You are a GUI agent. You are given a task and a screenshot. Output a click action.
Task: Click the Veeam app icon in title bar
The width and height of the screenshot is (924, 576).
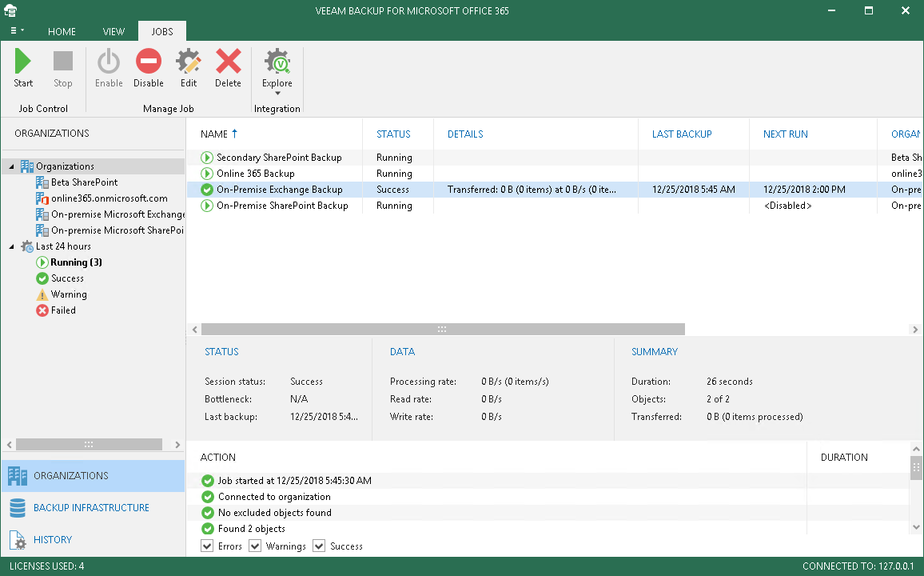(10, 10)
